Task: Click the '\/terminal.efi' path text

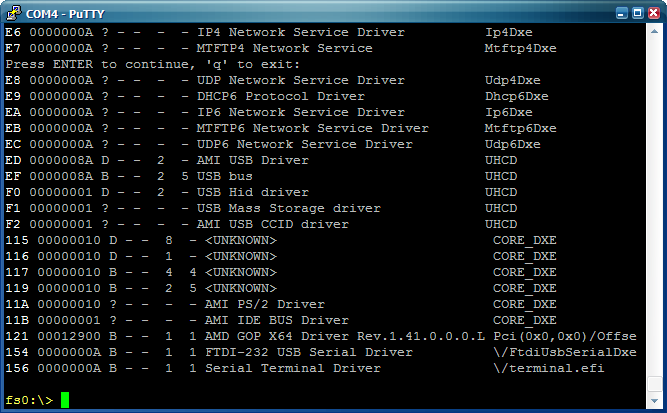Action: coord(549,368)
